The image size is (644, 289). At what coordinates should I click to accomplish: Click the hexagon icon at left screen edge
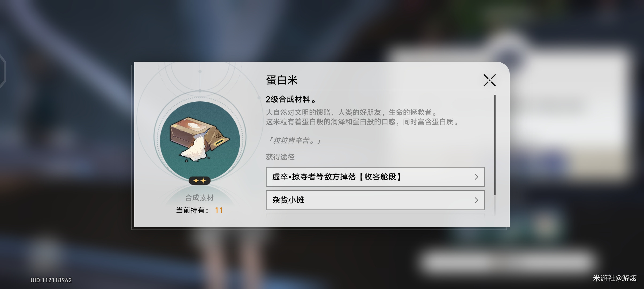click(x=3, y=71)
